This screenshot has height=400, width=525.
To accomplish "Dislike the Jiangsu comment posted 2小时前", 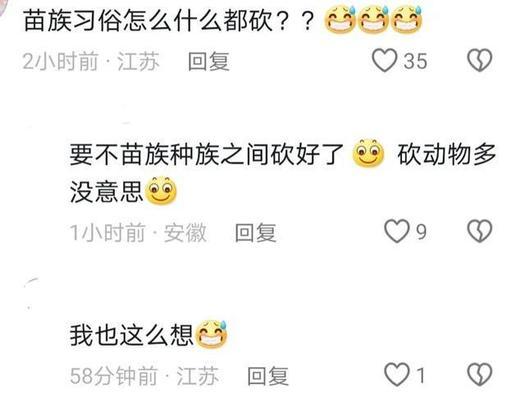I will (479, 61).
